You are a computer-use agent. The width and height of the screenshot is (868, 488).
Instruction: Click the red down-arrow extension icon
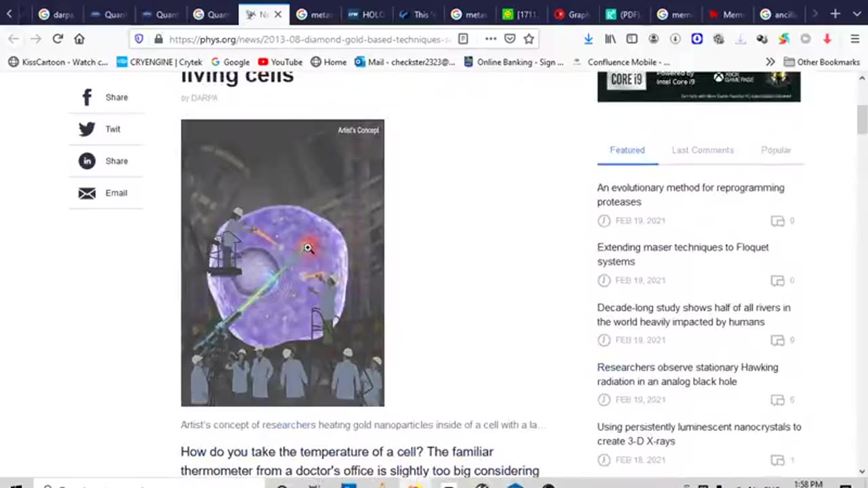827,39
